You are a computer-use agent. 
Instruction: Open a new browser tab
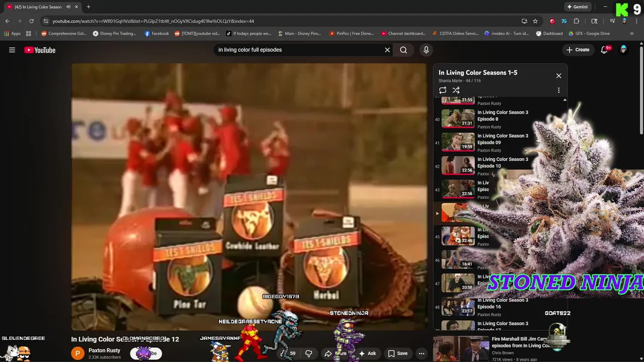coord(89,7)
